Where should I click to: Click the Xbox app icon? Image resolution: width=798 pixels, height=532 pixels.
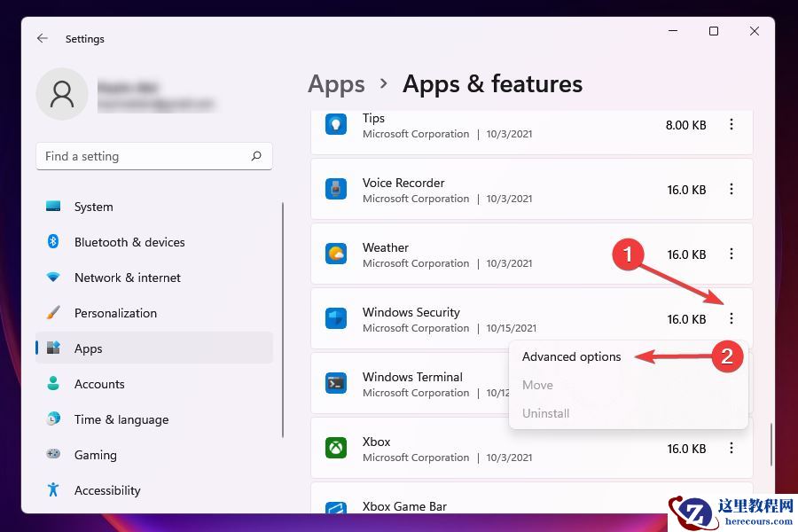coord(336,448)
